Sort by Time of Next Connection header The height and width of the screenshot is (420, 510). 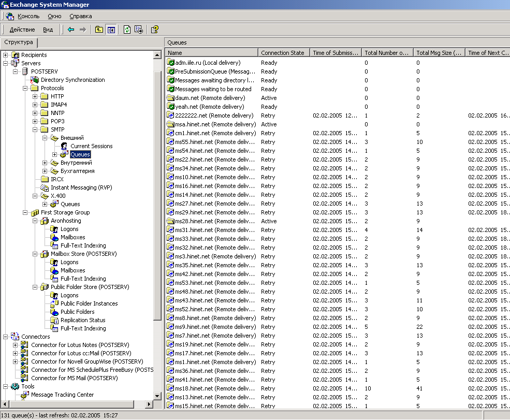tap(488, 53)
